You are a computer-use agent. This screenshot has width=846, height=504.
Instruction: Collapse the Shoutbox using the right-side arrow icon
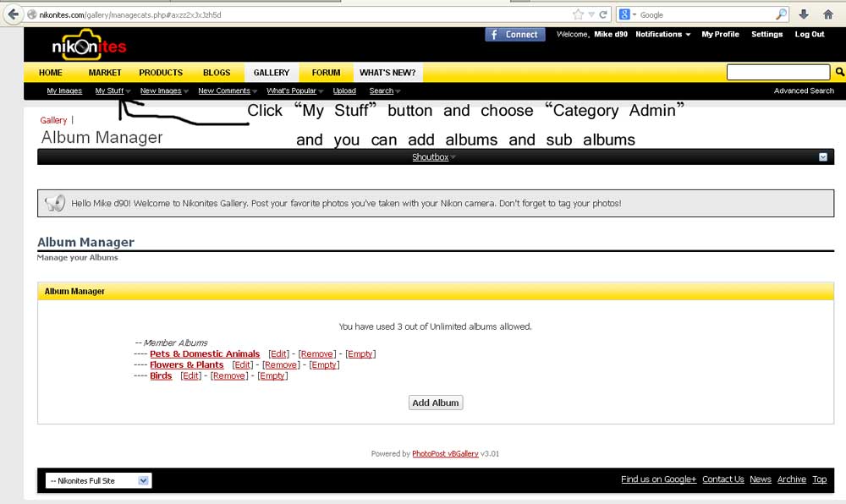823,157
